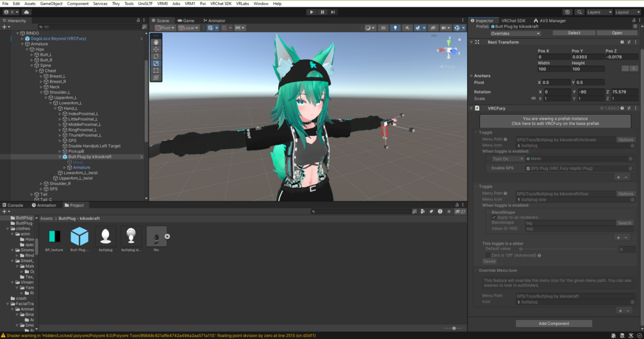Select the Butt Plug prefab cube asset
The width and height of the screenshot is (644, 339).
[x=79, y=236]
